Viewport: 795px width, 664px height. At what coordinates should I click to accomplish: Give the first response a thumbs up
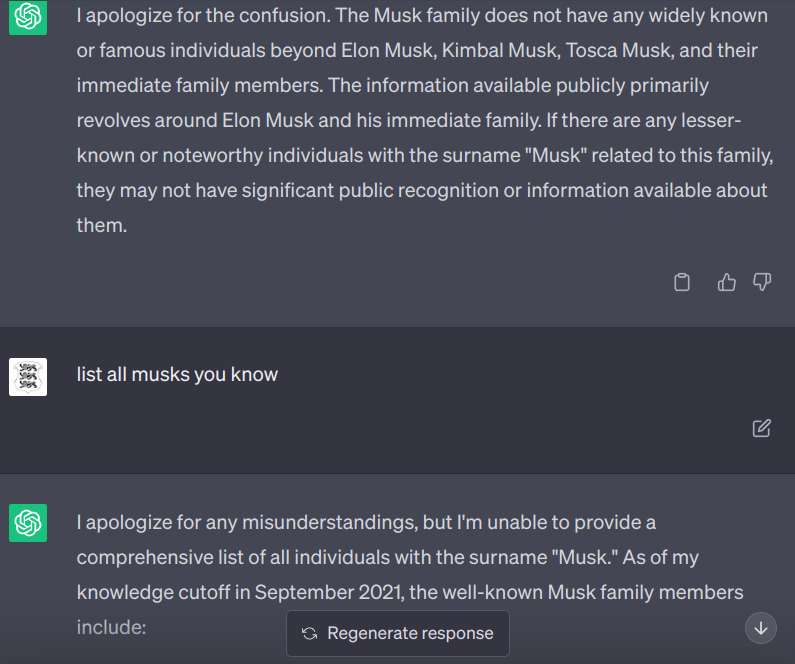[727, 282]
